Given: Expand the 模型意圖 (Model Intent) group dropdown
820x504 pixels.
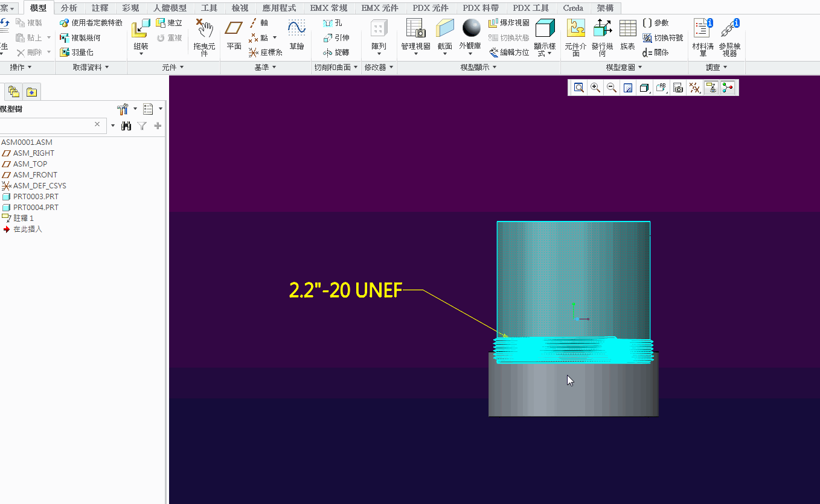Looking at the screenshot, I should click(x=624, y=68).
